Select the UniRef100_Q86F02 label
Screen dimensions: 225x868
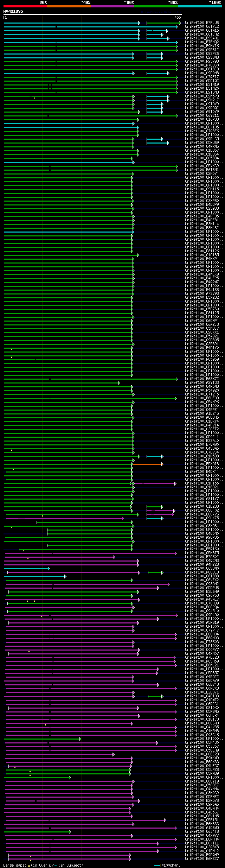click(202, 511)
